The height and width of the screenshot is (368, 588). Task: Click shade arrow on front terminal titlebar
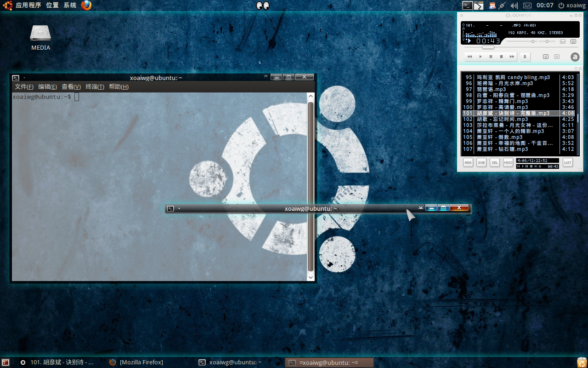420,207
